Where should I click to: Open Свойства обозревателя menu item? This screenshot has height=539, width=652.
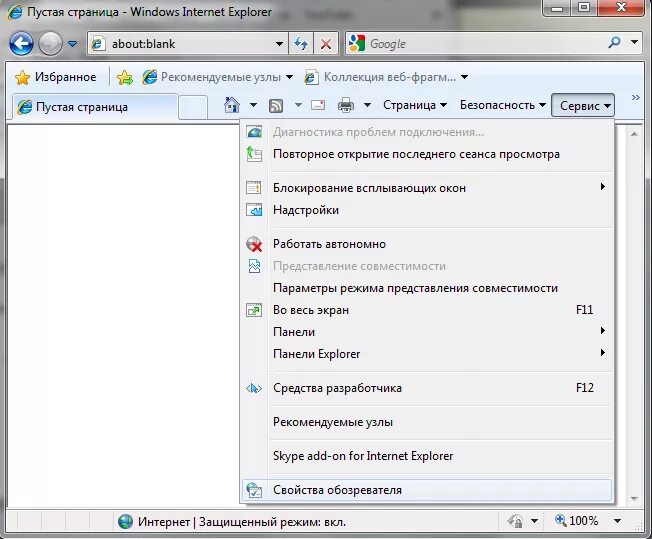426,490
